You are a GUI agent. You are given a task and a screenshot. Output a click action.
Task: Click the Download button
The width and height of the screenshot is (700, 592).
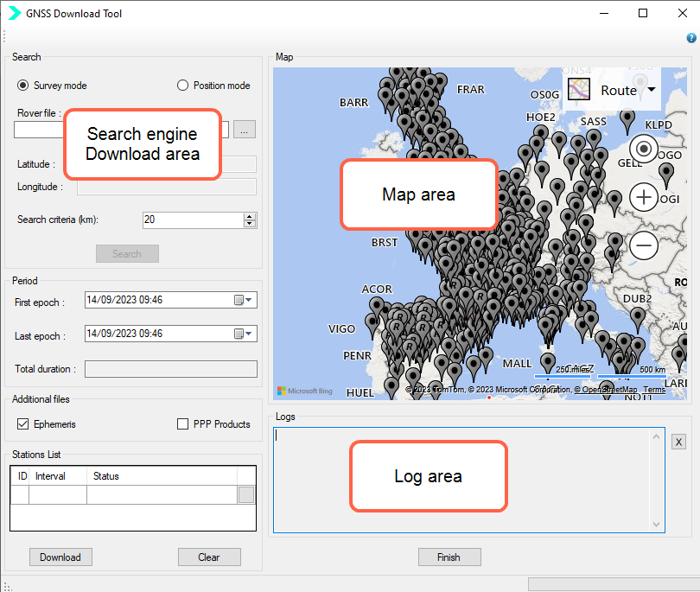click(x=60, y=557)
